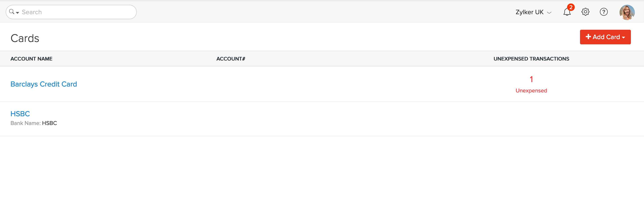This screenshot has height=201, width=644.
Task: Click the red unexpensed count 1
Action: pyautogui.click(x=531, y=79)
